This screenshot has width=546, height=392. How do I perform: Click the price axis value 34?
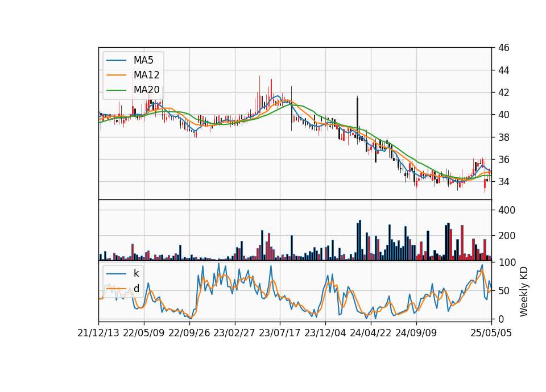(x=503, y=182)
